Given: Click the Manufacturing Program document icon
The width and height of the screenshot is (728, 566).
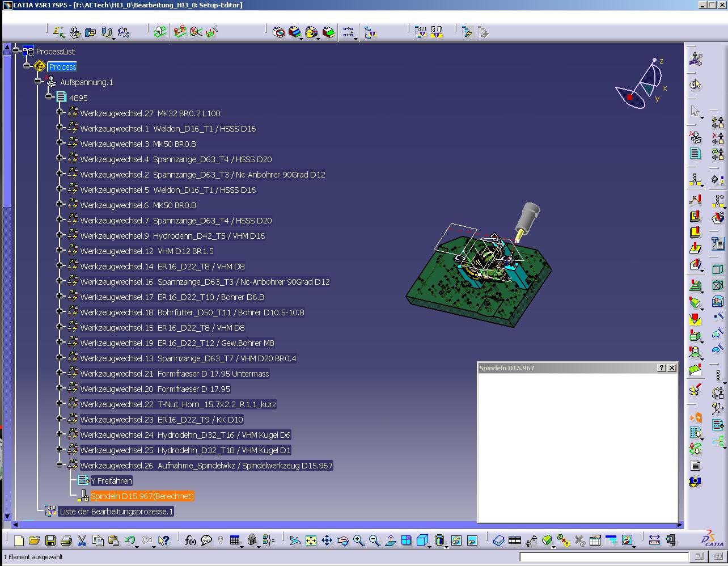Looking at the screenshot, I should (x=696, y=153).
